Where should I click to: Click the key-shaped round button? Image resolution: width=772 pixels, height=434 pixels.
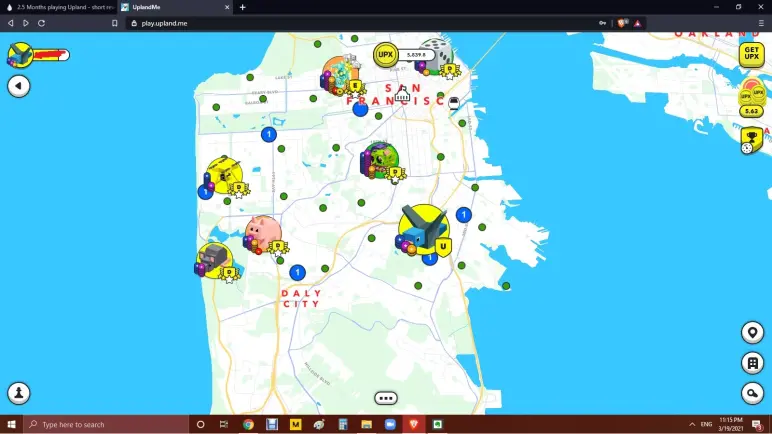tap(752, 393)
